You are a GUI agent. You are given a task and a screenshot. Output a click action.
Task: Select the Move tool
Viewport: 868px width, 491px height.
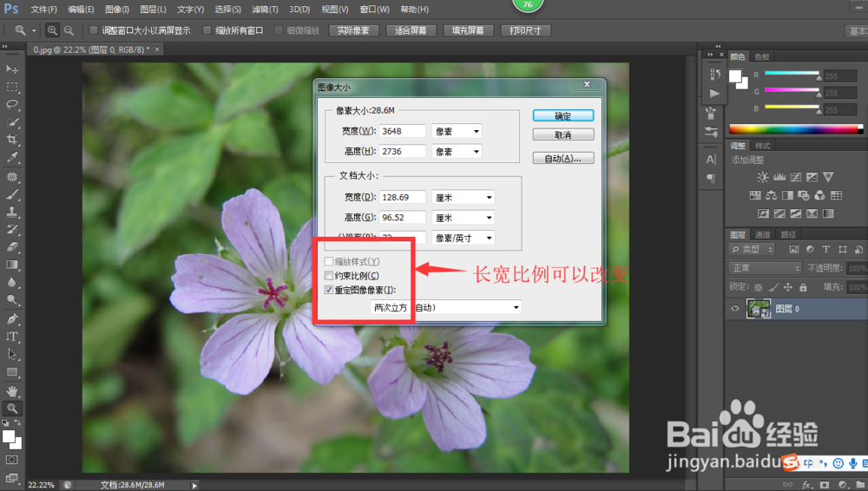tap(12, 69)
